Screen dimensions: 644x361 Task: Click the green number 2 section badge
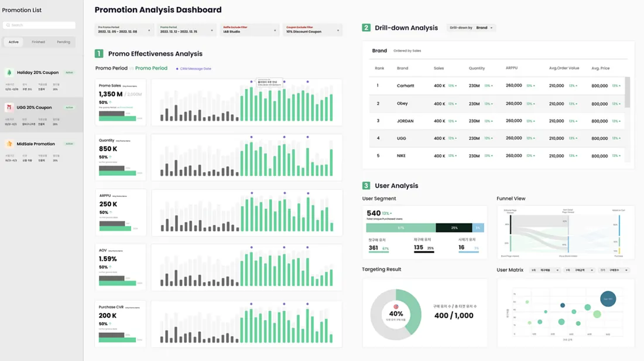(366, 28)
